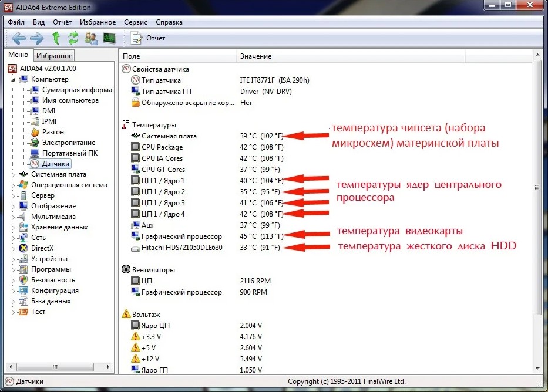Screen dimensions: 548x392
Task: Click the Значение column header
Action: click(x=351, y=56)
